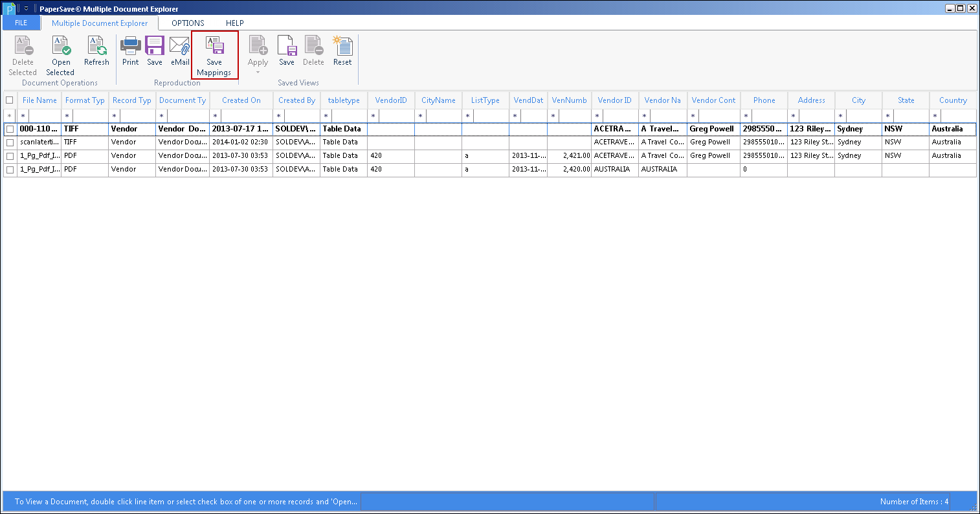Image resolution: width=980 pixels, height=514 pixels.
Task: Select the cell reading 2014-01-02 02:30
Action: (241, 142)
